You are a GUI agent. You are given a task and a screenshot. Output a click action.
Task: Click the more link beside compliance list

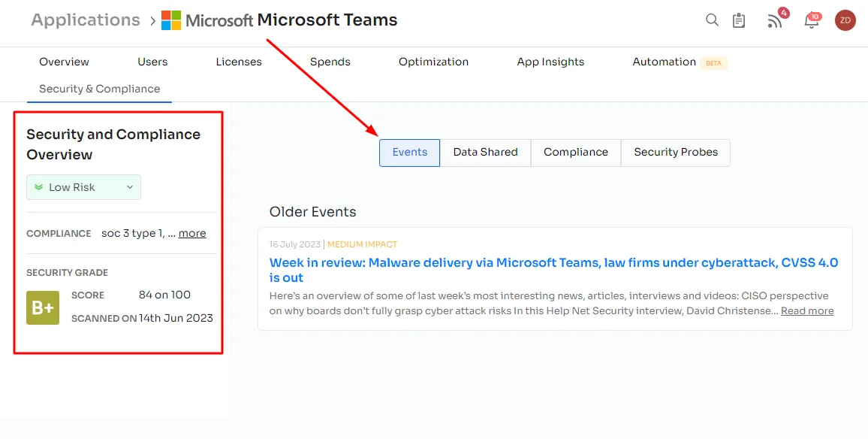click(192, 233)
